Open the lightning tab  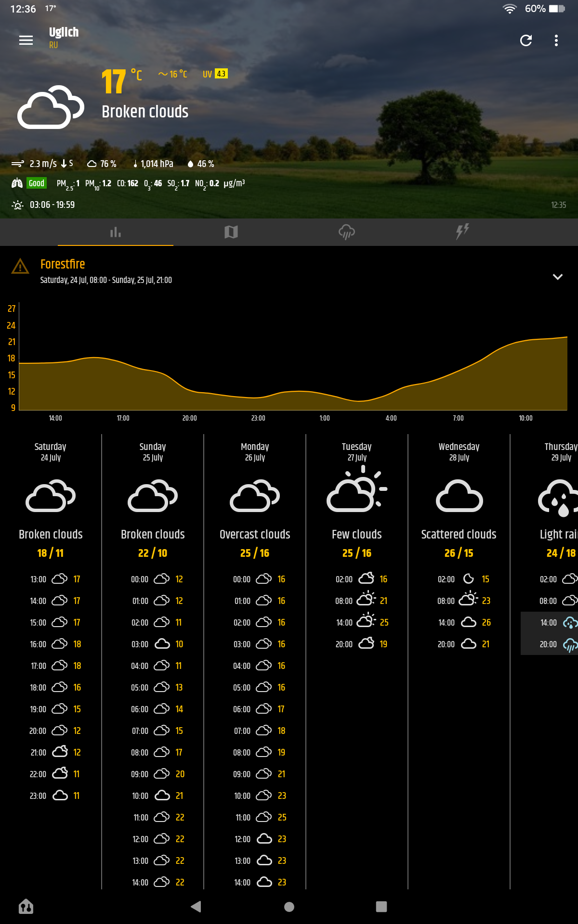click(x=462, y=232)
